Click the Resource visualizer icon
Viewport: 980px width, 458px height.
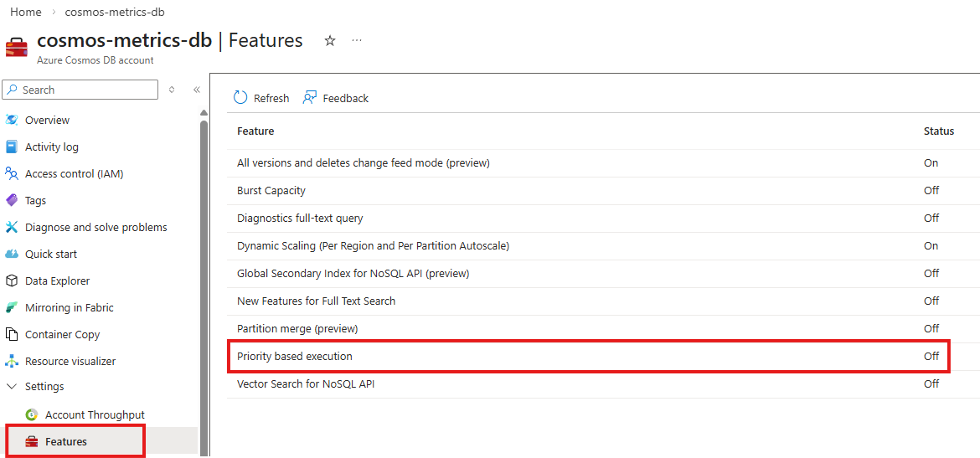click(11, 361)
